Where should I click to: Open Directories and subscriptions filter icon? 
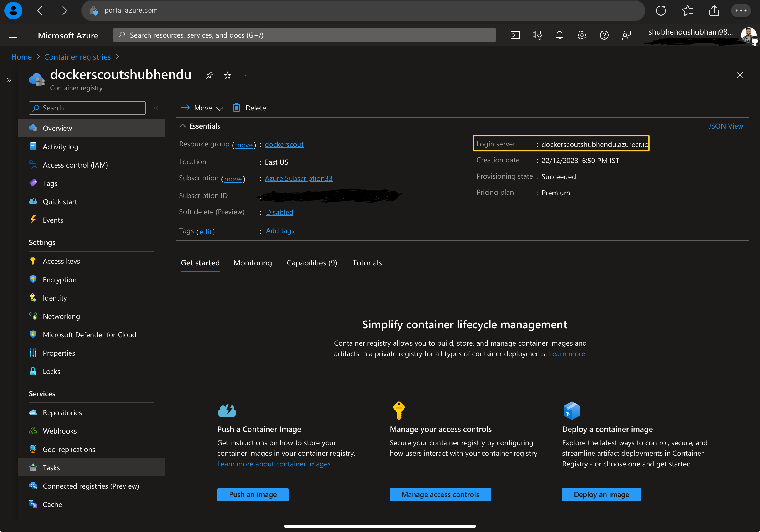[537, 35]
